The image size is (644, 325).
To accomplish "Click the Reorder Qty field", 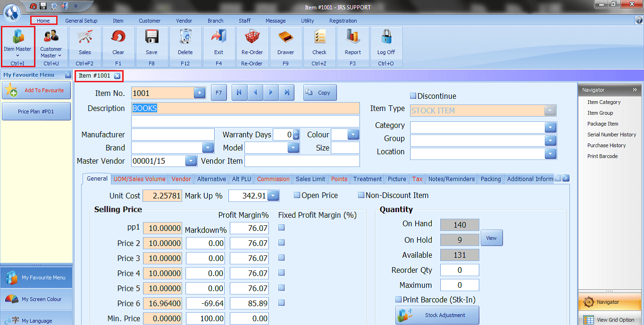I will (459, 270).
